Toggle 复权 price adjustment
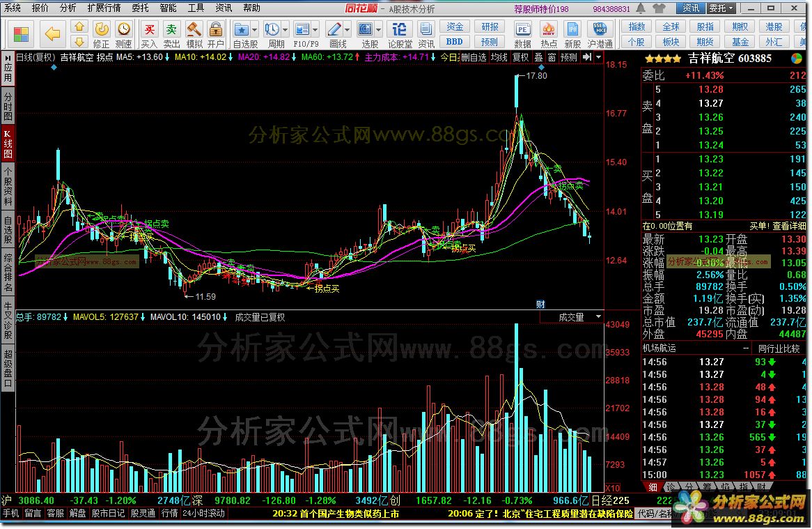This screenshot has height=529, width=812. coord(520,57)
